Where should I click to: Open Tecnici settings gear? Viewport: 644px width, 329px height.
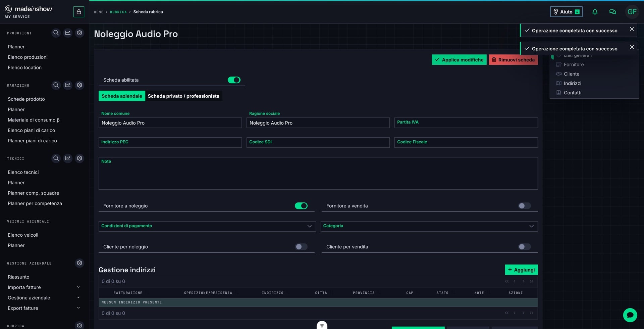[79, 158]
